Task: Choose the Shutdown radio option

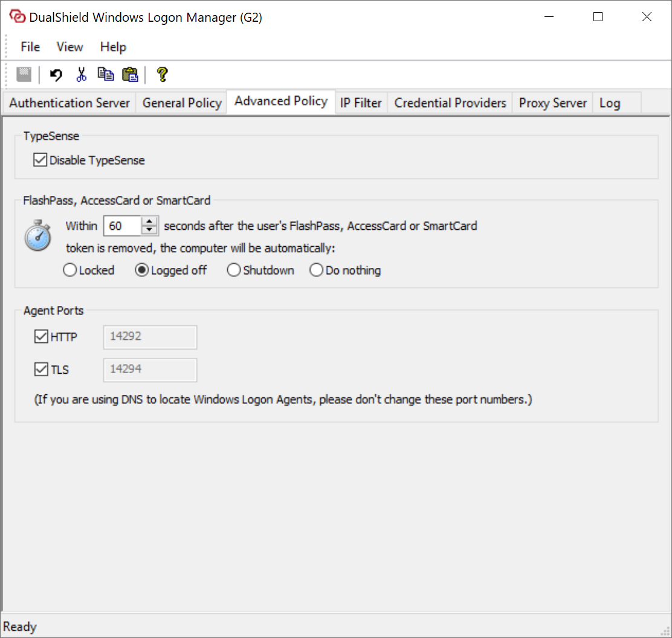Action: point(234,270)
